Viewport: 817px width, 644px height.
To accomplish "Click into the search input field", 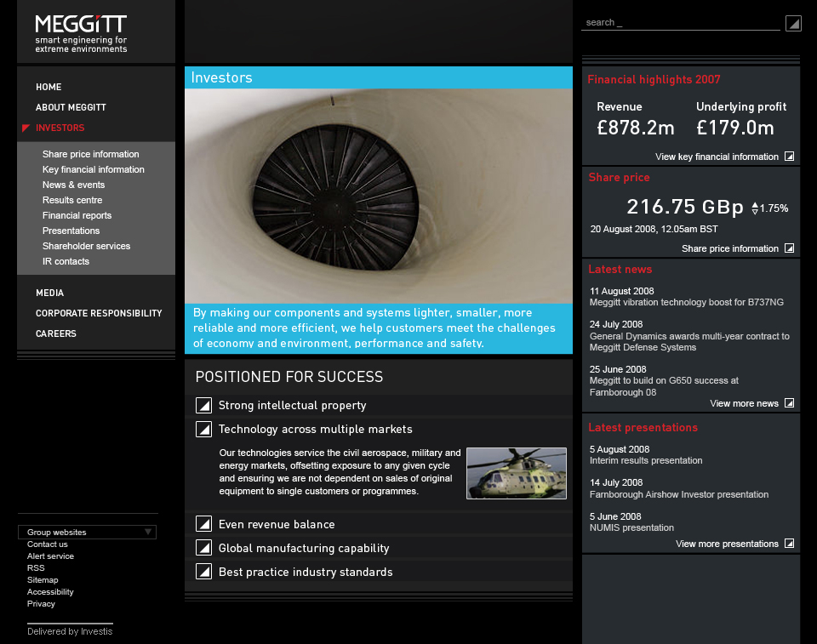I will tap(680, 23).
